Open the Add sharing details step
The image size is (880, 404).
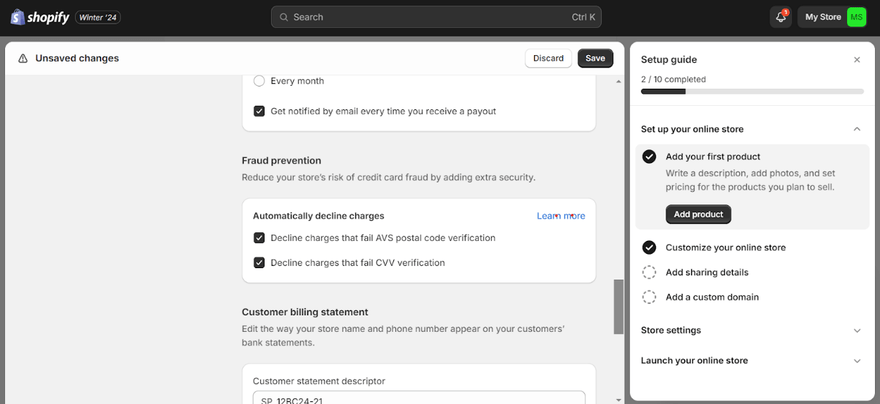707,272
